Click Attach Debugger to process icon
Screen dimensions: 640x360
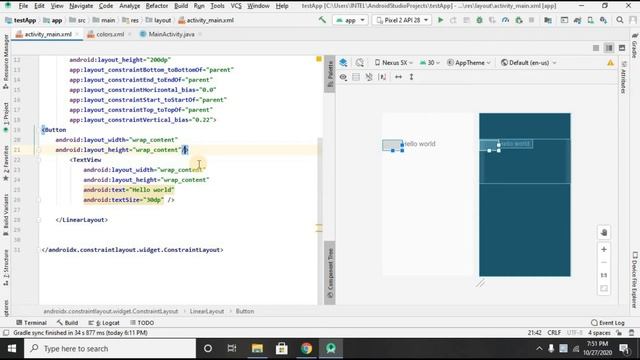(519, 20)
